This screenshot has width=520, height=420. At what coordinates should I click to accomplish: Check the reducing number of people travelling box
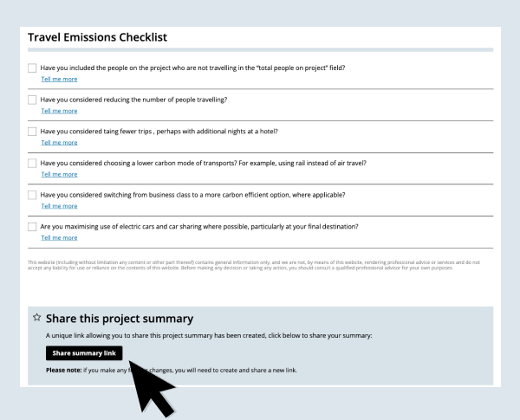click(x=32, y=100)
